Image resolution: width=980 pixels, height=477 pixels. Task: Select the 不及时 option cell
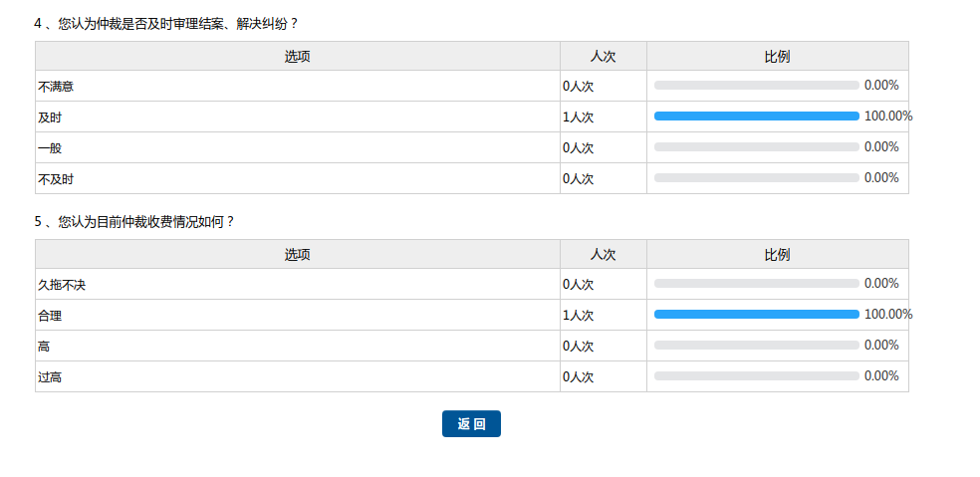pos(56,179)
